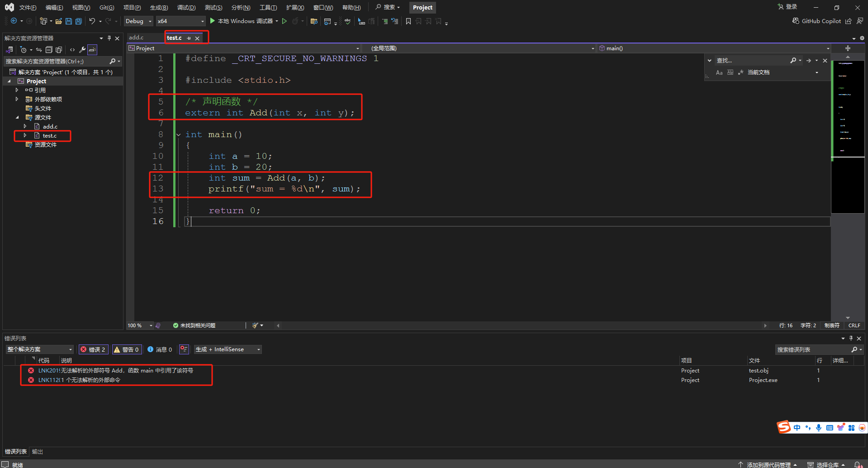Click the find next arrow in the find box
The image size is (868, 468).
click(808, 60)
